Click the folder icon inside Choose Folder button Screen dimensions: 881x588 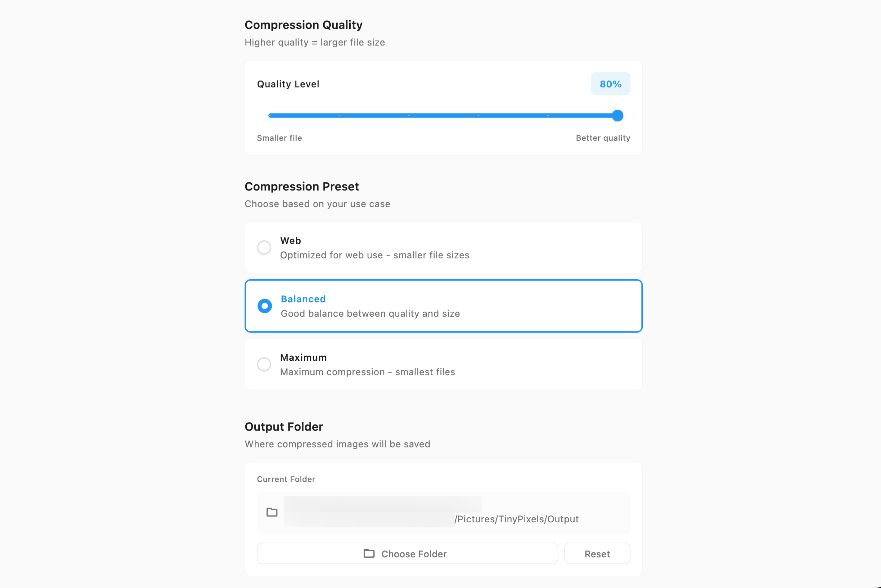click(x=370, y=553)
